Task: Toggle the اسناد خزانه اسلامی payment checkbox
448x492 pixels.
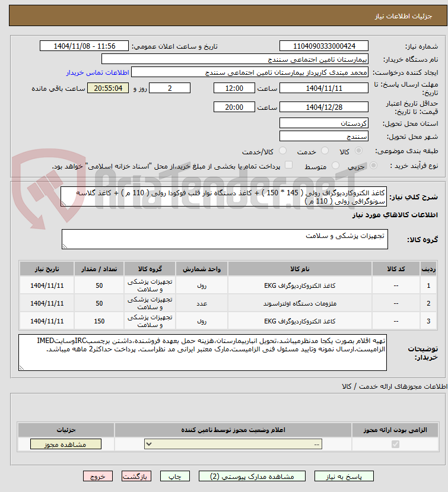Action: [288, 165]
